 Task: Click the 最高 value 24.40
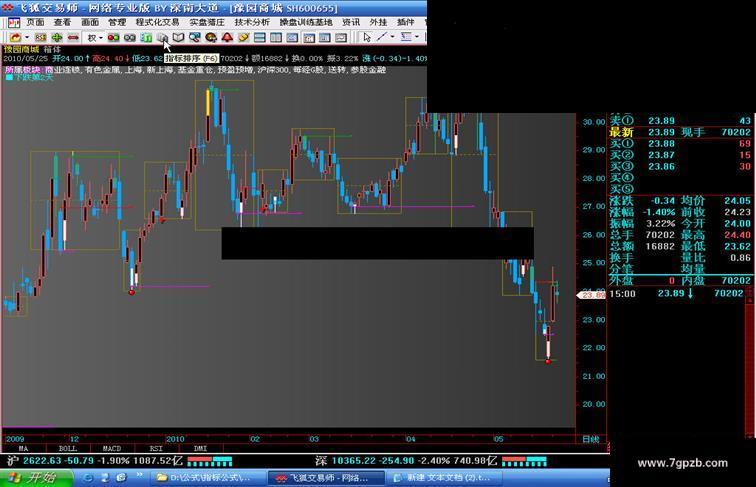[x=737, y=235]
